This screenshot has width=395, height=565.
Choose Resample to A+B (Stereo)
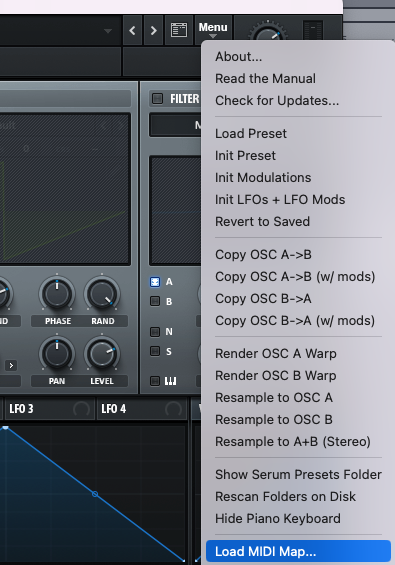click(298, 442)
